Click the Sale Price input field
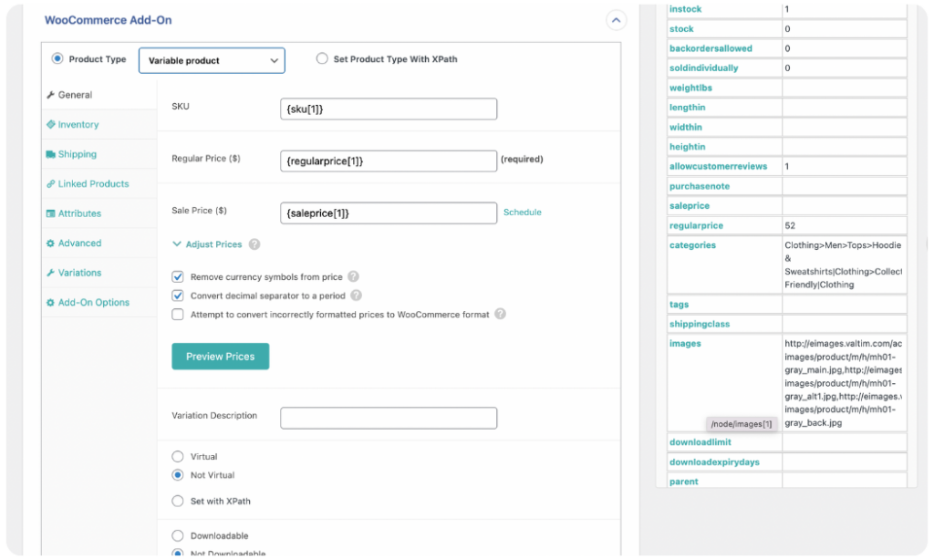The width and height of the screenshot is (934, 560). click(389, 213)
